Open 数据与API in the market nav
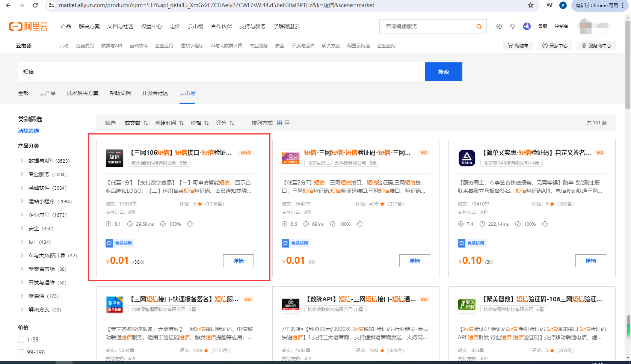 coord(112,45)
